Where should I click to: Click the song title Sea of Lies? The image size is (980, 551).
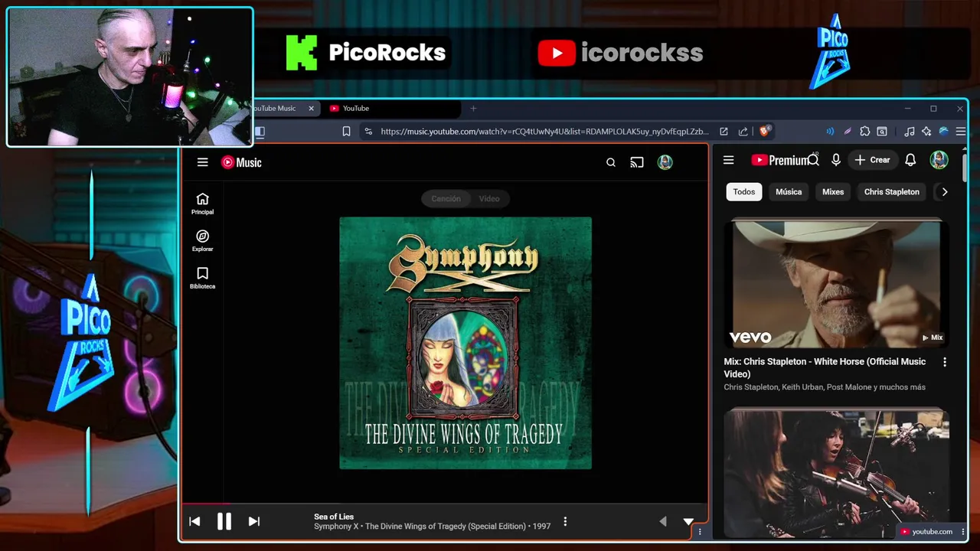coord(334,517)
